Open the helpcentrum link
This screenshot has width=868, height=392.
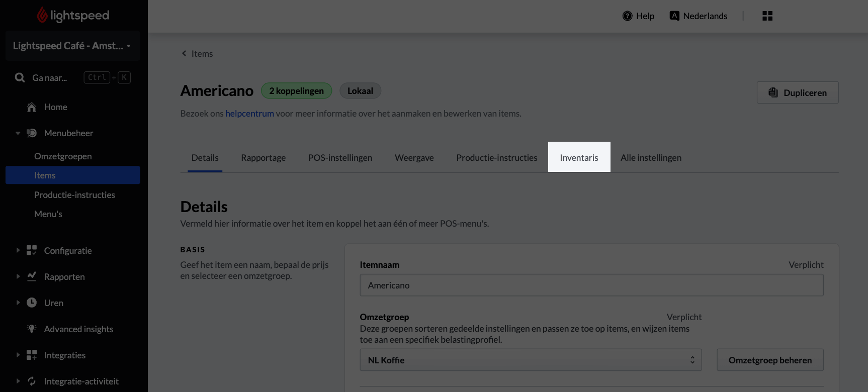click(249, 114)
